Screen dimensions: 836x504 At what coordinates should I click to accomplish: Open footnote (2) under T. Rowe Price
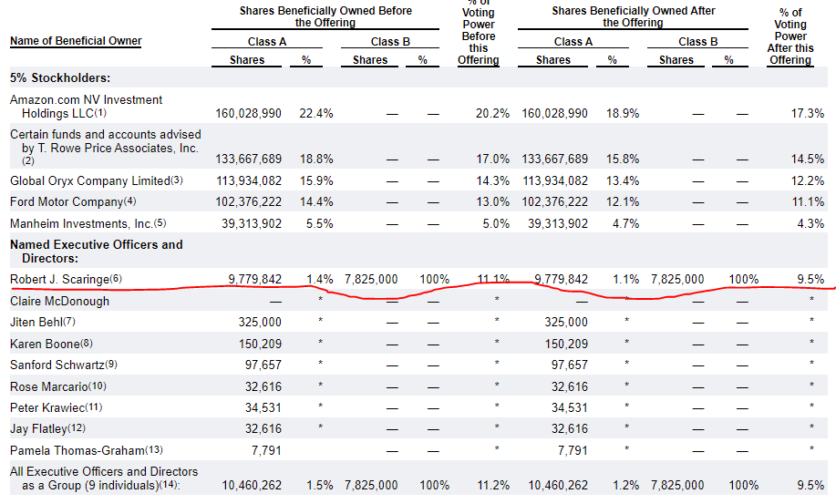tap(27, 160)
